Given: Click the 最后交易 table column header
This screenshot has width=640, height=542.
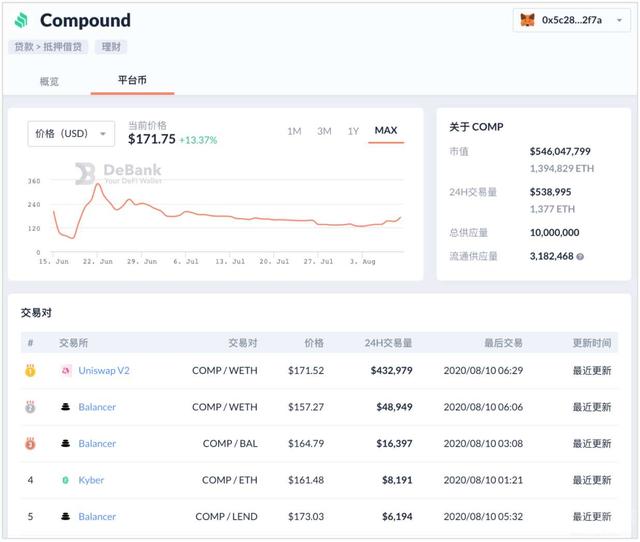Looking at the screenshot, I should (503, 343).
